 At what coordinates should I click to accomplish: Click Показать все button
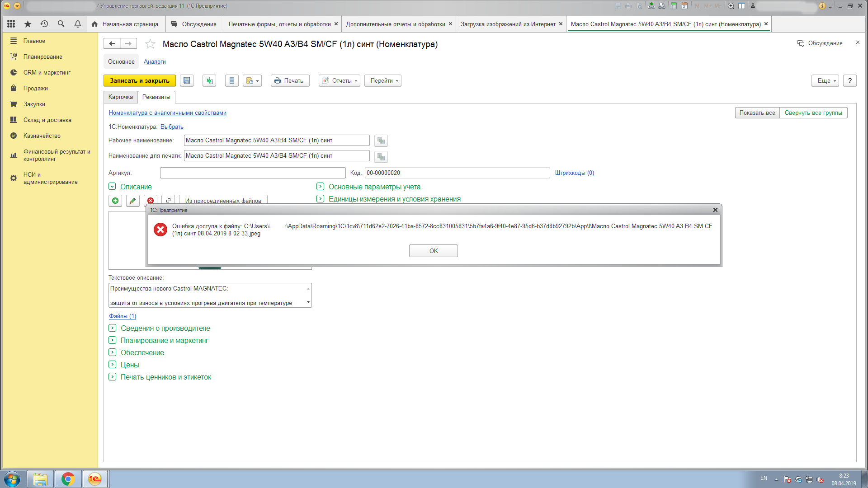(757, 113)
